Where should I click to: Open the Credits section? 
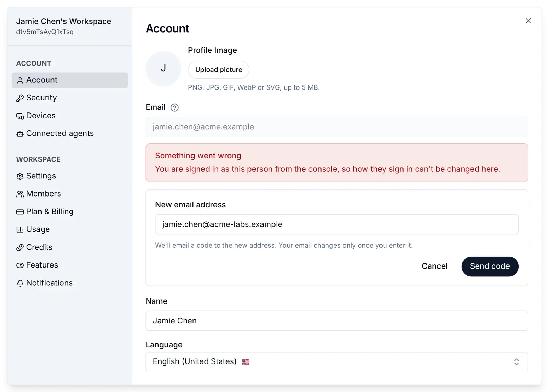70,248
